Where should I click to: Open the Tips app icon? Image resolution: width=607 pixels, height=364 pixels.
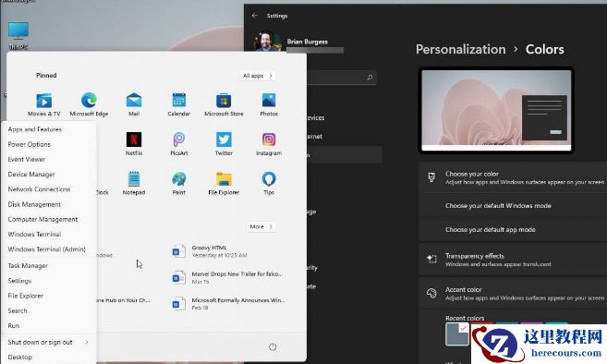[269, 179]
